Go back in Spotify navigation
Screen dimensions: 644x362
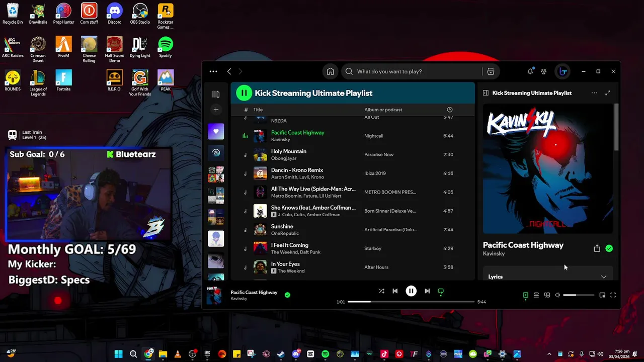coord(229,71)
